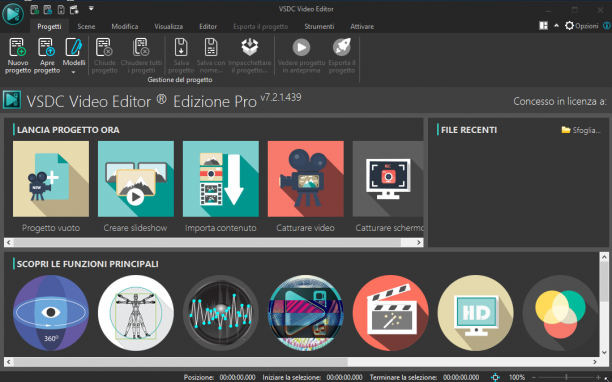Click the fourth quick access toolbar icon

tap(74, 9)
